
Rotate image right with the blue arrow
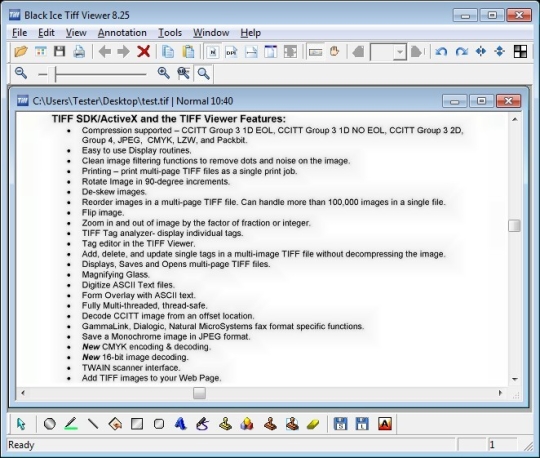tap(461, 52)
